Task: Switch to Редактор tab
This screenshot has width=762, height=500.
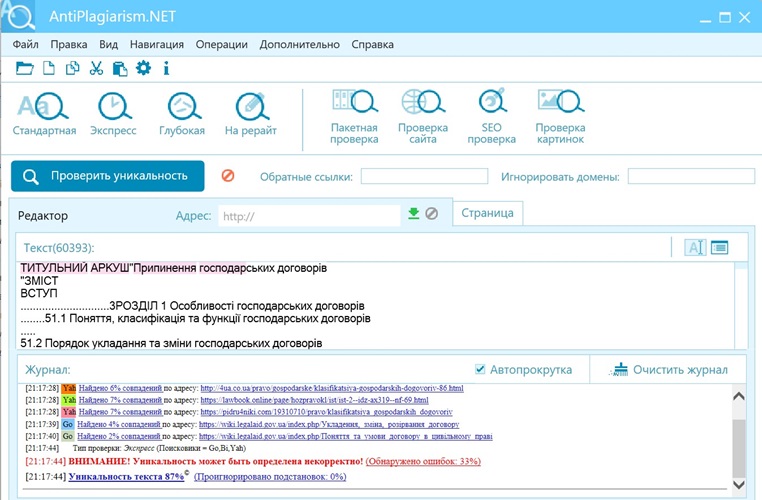Action: (x=43, y=216)
